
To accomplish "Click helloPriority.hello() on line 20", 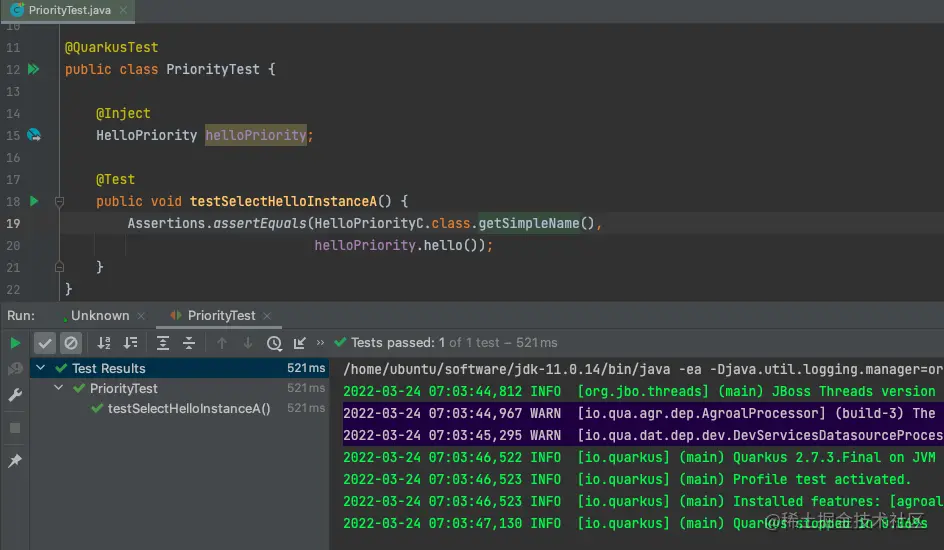I will point(399,246).
